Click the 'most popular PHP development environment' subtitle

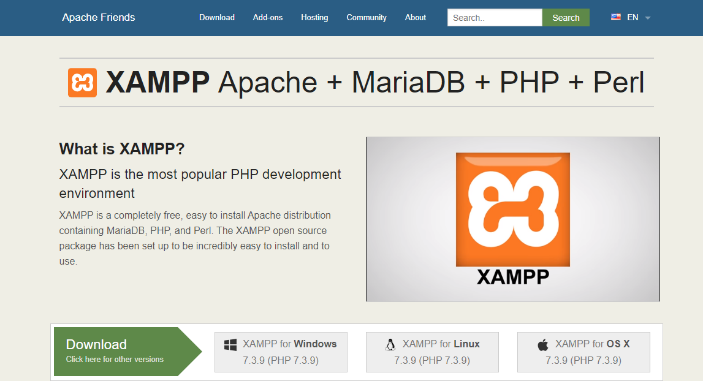[200, 184]
